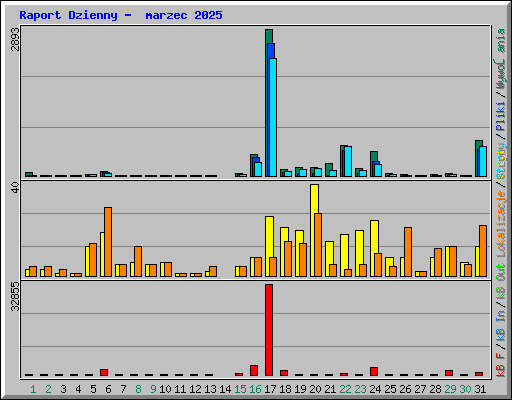Click the day label "10" on the x-axis

(x=165, y=389)
